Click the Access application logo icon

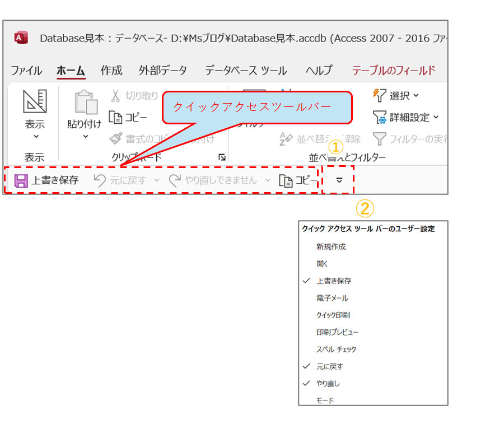[21, 38]
